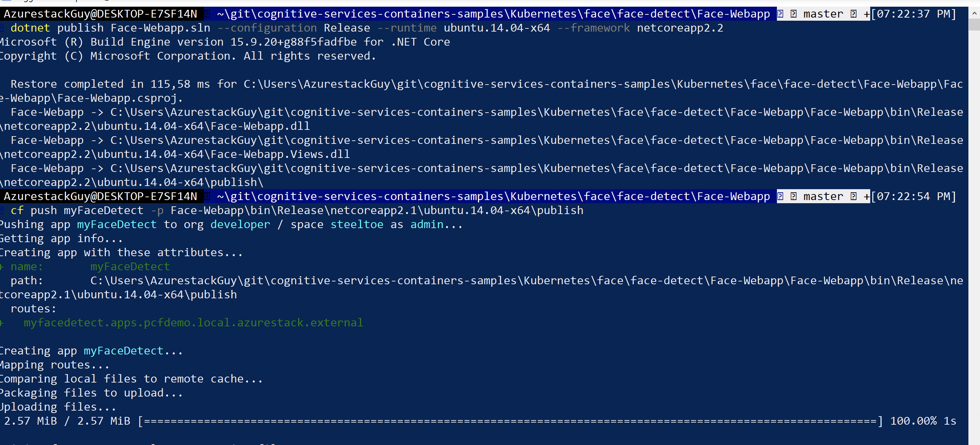This screenshot has height=445, width=980.
Task: Click the 'cf' command word
Action: (x=17, y=210)
